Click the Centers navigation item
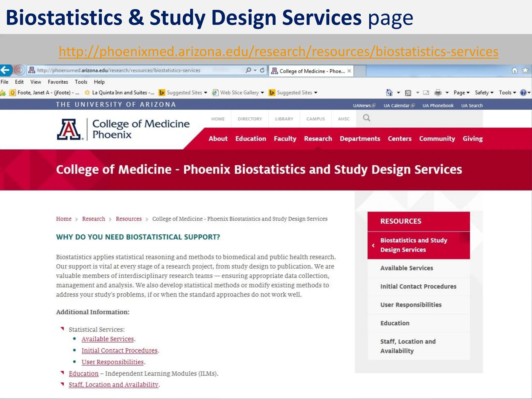 click(400, 139)
